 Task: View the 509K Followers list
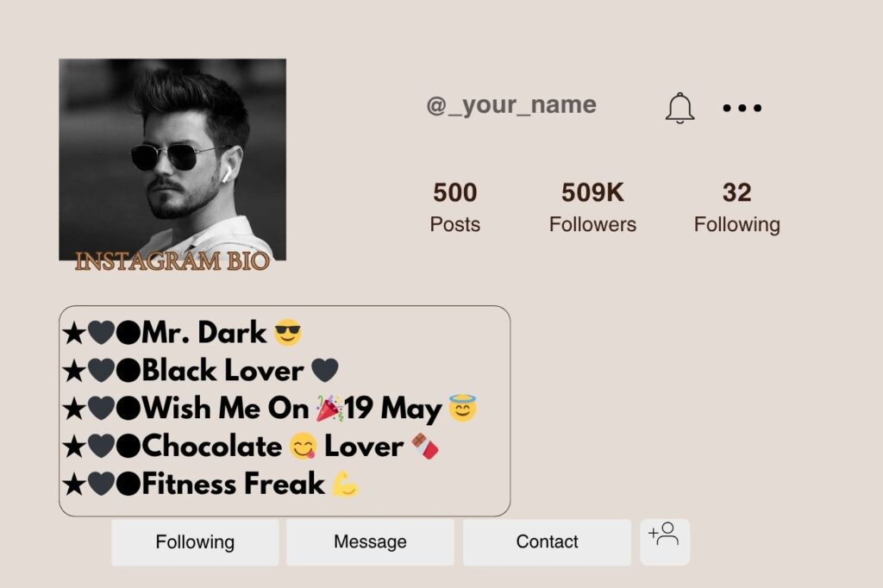592,207
